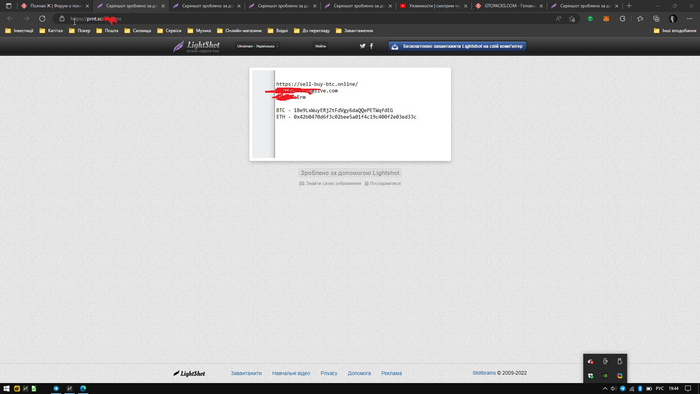Viewport: 700px width, 394px height.
Task: Close the Полная Ж forum tab
Action: pos(87,6)
